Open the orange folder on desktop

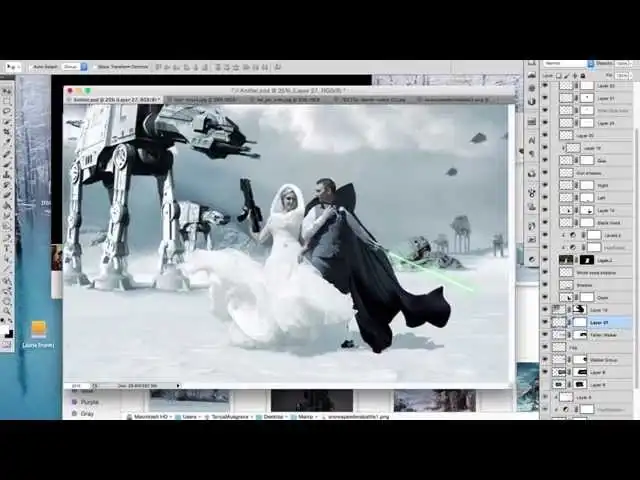click(38, 330)
